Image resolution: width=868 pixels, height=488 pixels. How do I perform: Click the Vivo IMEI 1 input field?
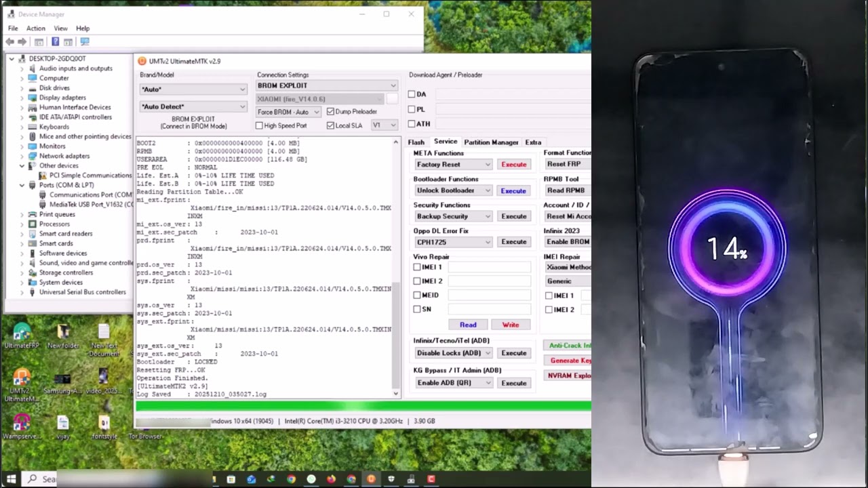(x=489, y=267)
